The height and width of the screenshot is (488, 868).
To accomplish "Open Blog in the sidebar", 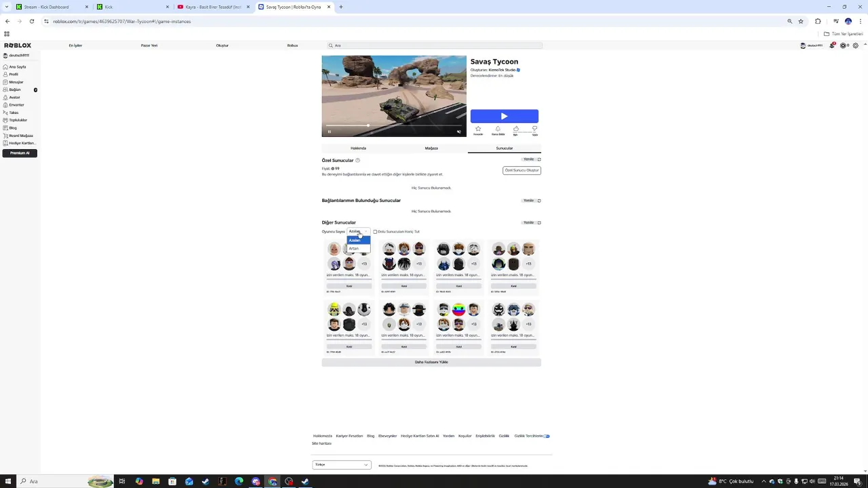I will coord(10,127).
